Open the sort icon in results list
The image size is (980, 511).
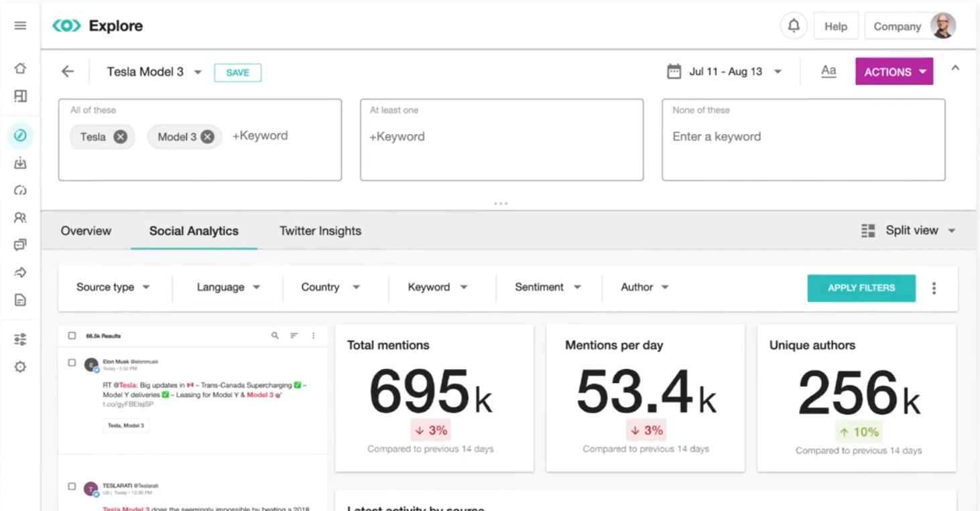click(x=294, y=336)
